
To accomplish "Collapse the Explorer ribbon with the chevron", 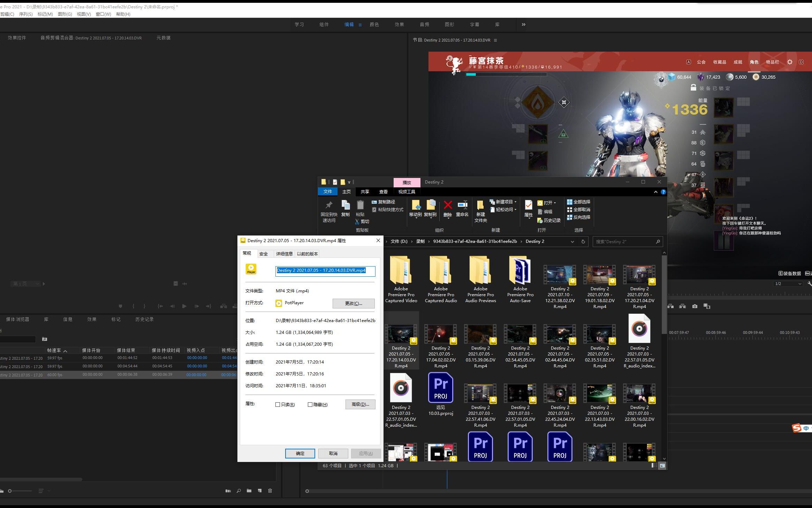I will pos(655,192).
